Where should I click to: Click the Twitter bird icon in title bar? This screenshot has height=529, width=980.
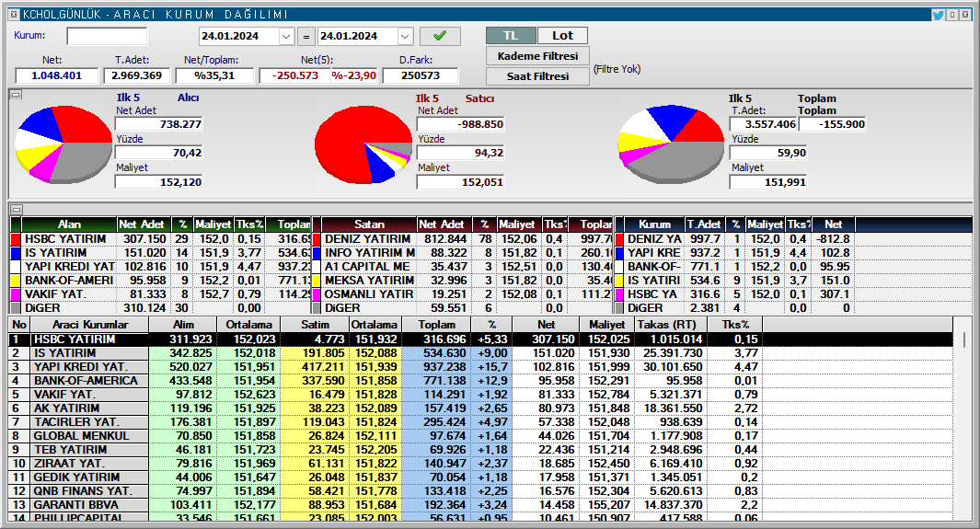[938, 15]
